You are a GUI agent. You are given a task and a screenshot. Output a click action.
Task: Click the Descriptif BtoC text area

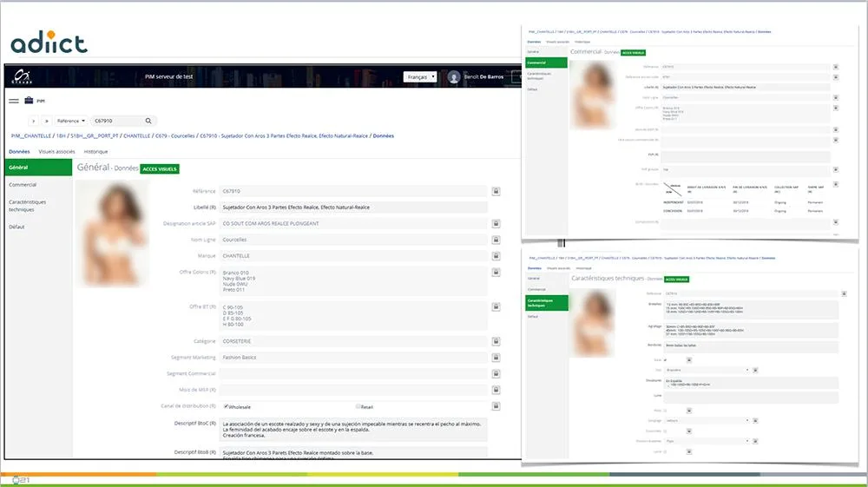353,430
